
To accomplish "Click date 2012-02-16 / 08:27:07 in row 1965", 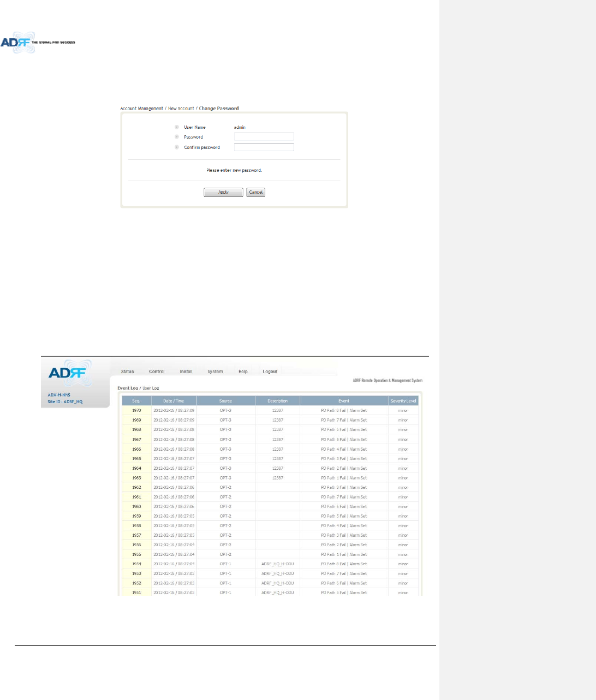I will point(174,458).
